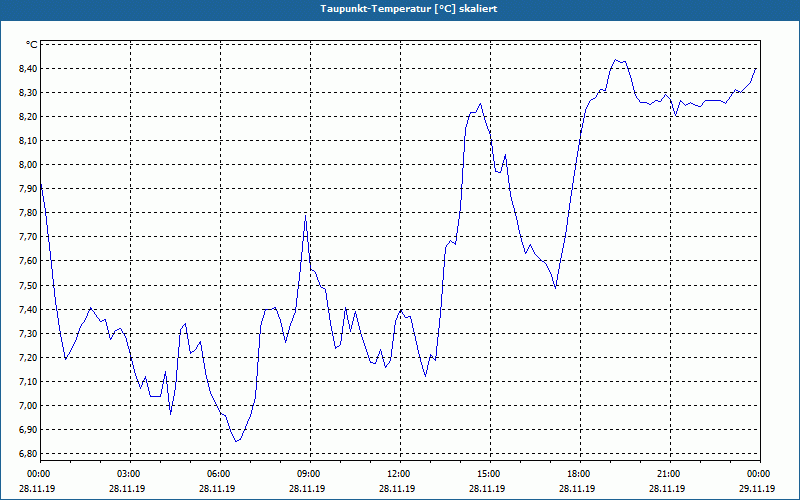The image size is (800, 500).
Task: Click the '29.11.19' date label
Action: tap(757, 488)
